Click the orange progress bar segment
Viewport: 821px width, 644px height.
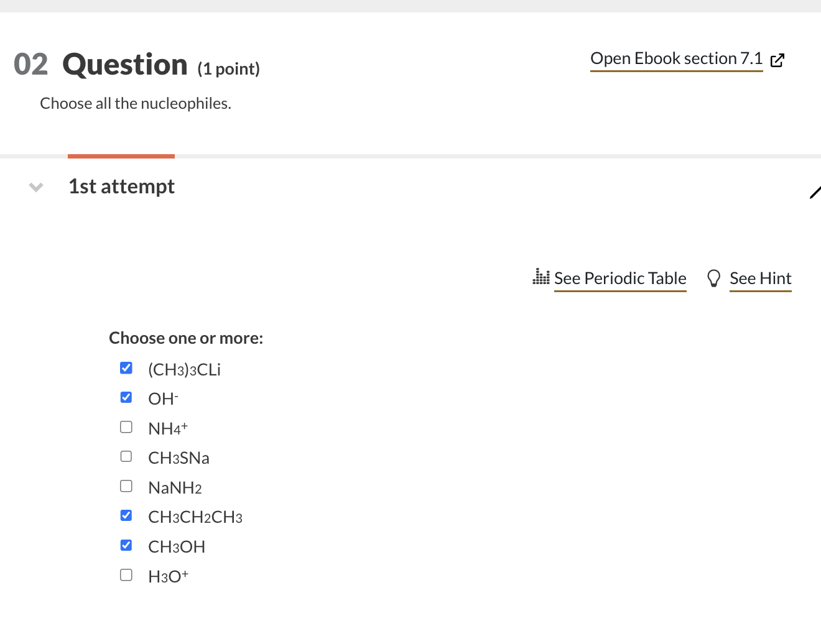click(121, 155)
